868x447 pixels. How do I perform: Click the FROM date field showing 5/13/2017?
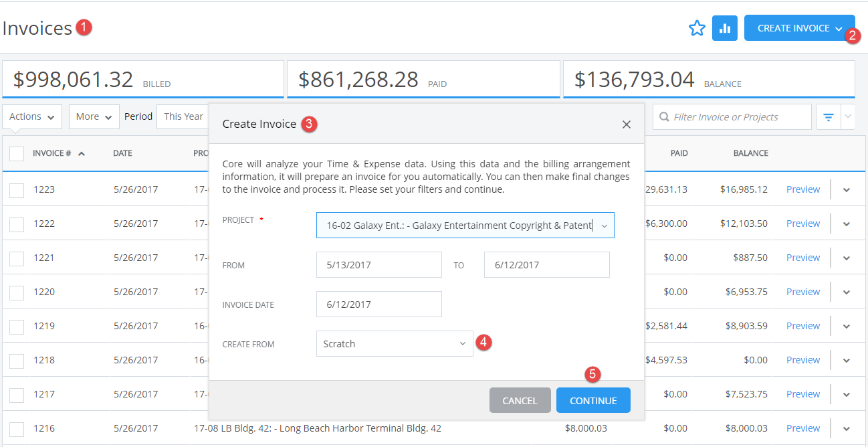click(378, 264)
